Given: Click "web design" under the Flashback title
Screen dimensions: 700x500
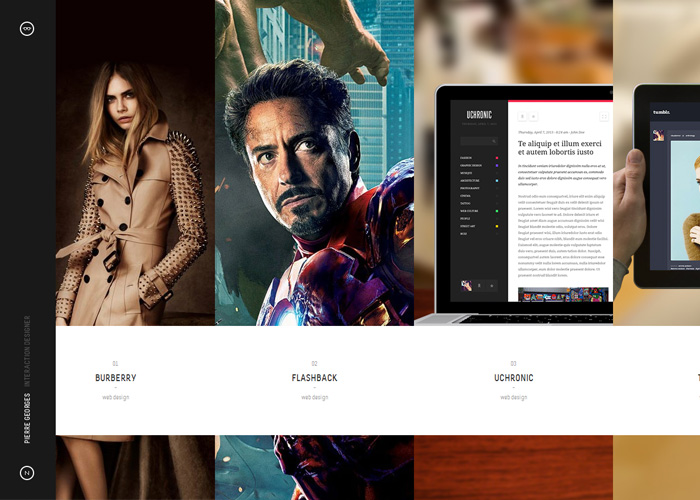Looking at the screenshot, I should pyautogui.click(x=314, y=397).
